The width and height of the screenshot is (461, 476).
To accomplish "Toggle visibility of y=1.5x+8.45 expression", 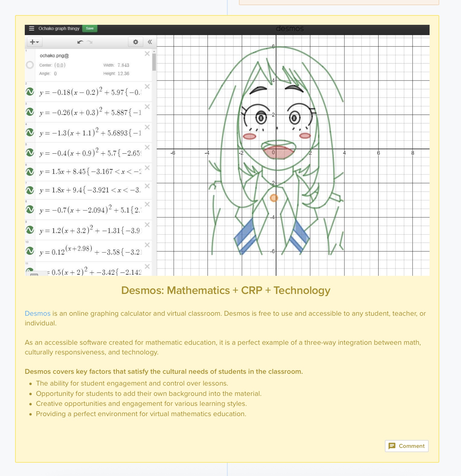I will click(x=30, y=171).
